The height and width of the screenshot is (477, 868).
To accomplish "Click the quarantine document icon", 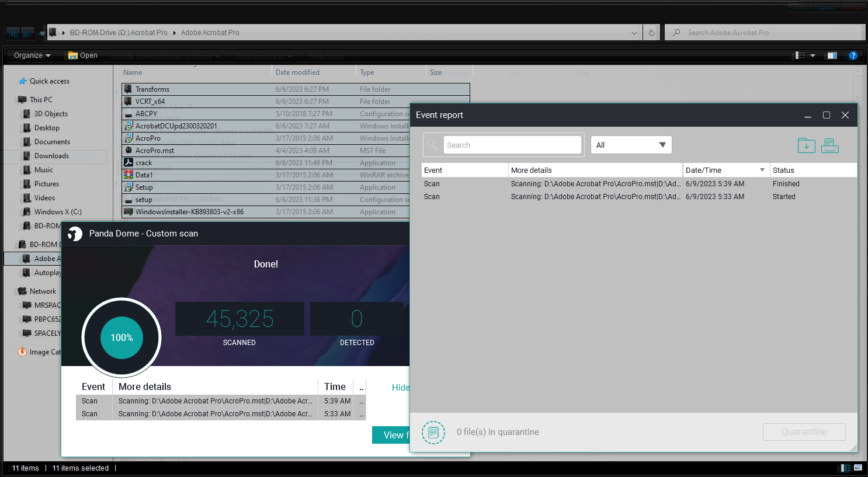I will [x=433, y=433].
